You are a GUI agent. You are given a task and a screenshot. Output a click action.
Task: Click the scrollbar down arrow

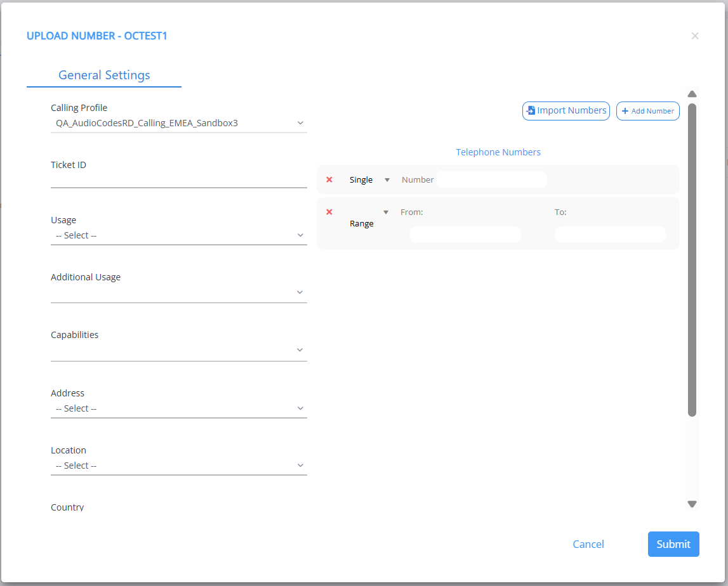(692, 504)
